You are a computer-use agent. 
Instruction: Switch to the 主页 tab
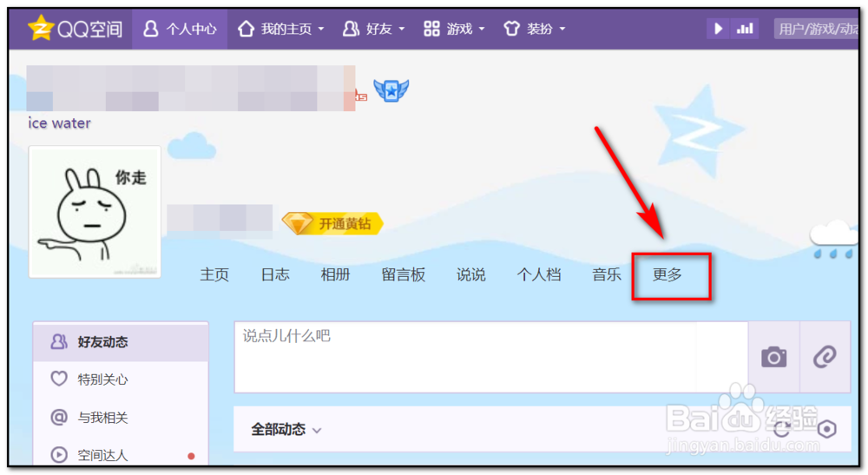pyautogui.click(x=214, y=274)
